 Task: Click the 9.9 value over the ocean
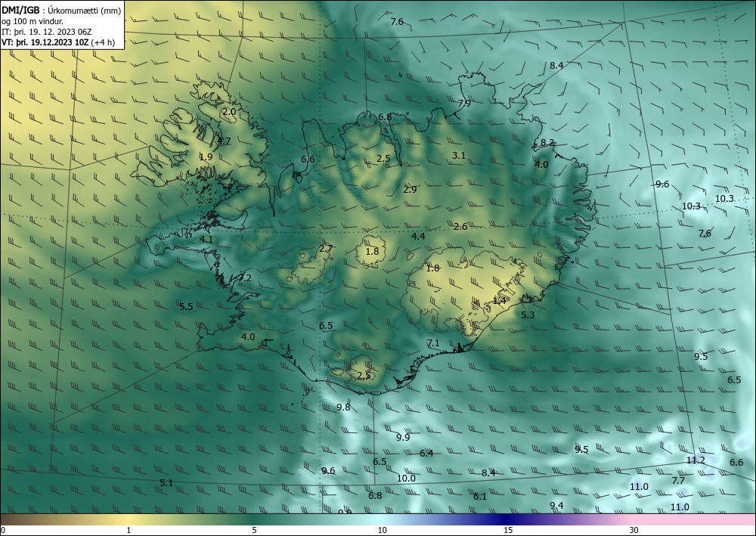pos(403,438)
